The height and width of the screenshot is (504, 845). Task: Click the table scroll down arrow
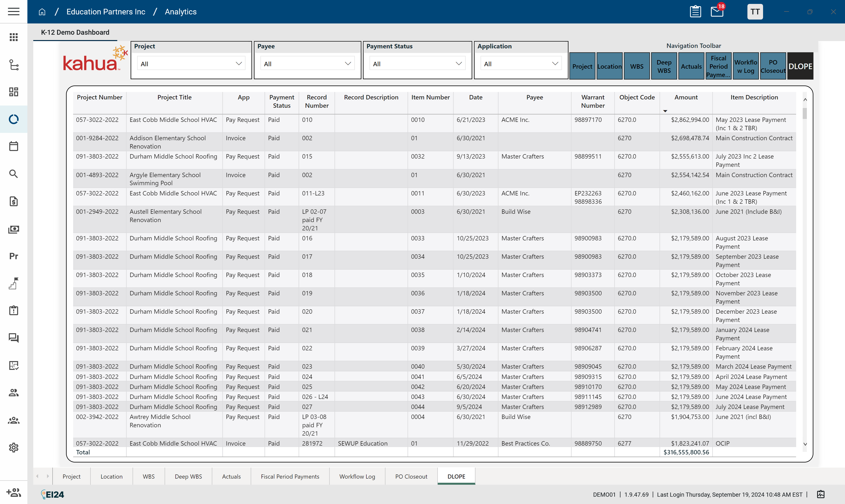805,444
